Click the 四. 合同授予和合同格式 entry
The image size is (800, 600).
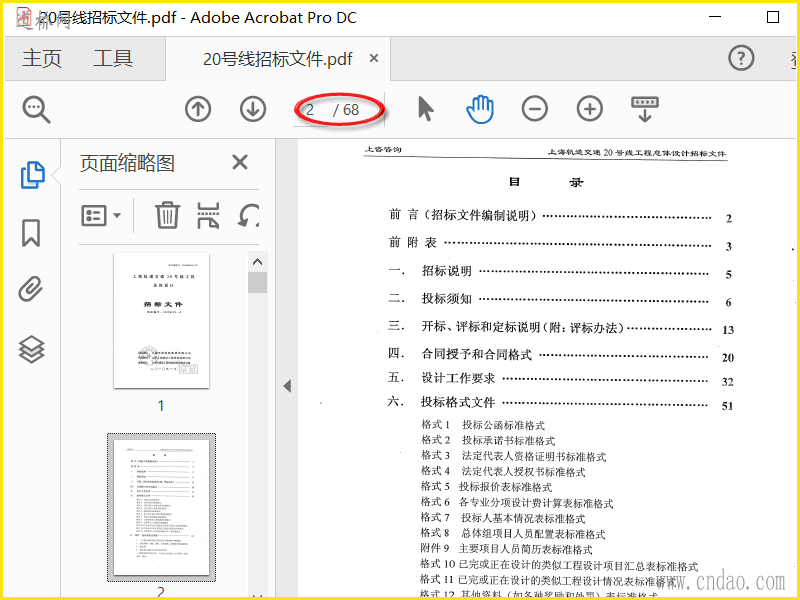[561, 355]
